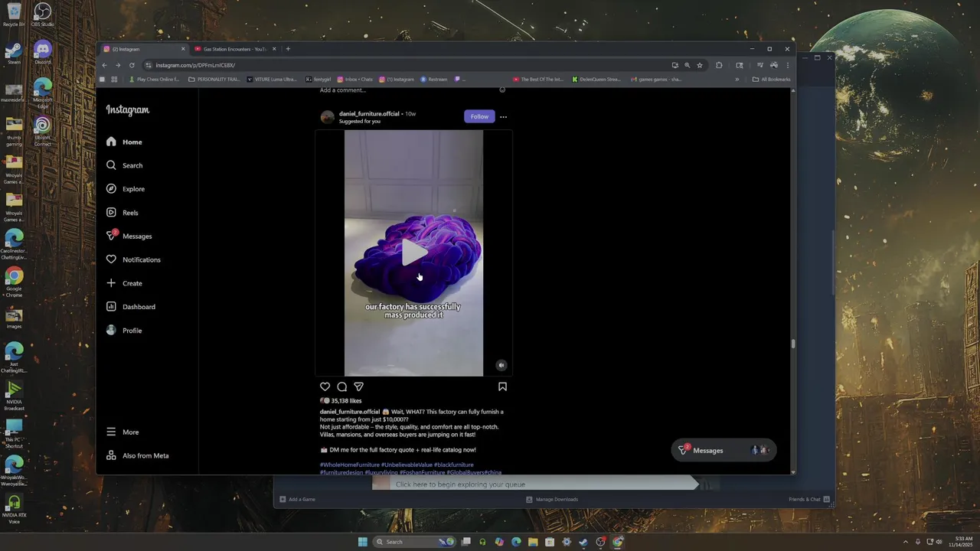Open the OBS Studio desktop shortcut
980x551 pixels.
[42, 15]
